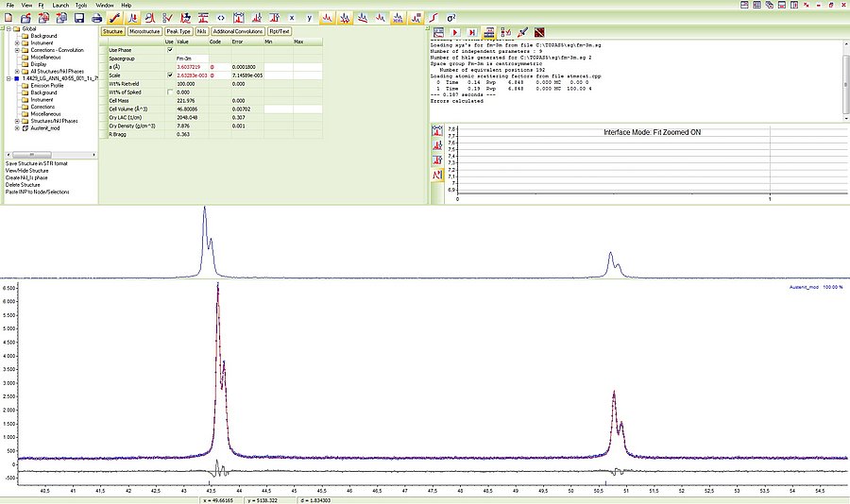
Task: Click the Step refinement icon
Action: pyautogui.click(x=470, y=32)
